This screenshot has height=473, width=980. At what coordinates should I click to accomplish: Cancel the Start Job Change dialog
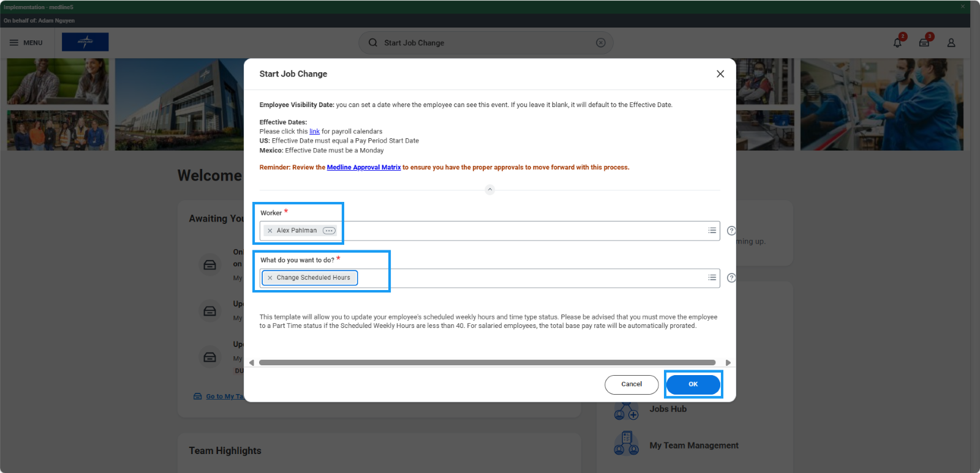[x=631, y=384]
